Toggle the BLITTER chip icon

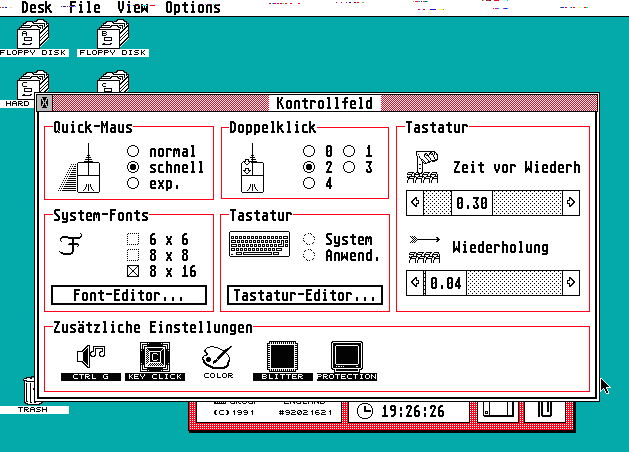[x=283, y=357]
